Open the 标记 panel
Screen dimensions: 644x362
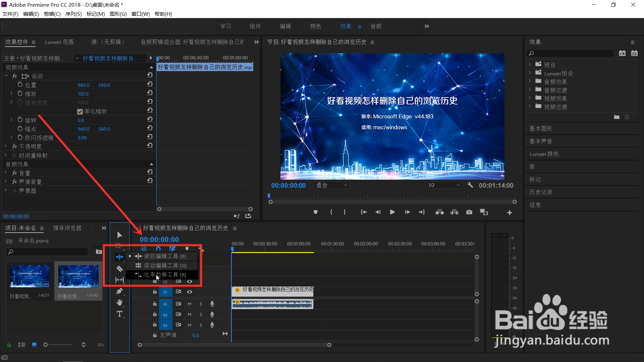[535, 179]
